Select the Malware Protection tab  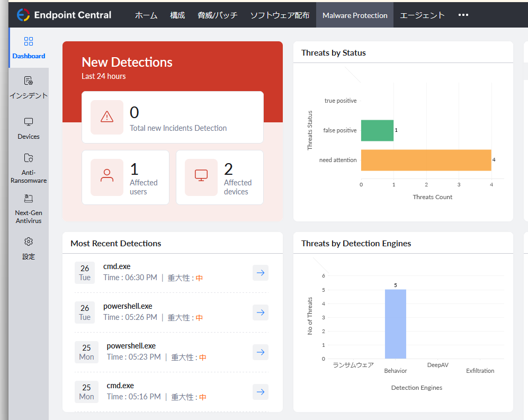pyautogui.click(x=355, y=15)
